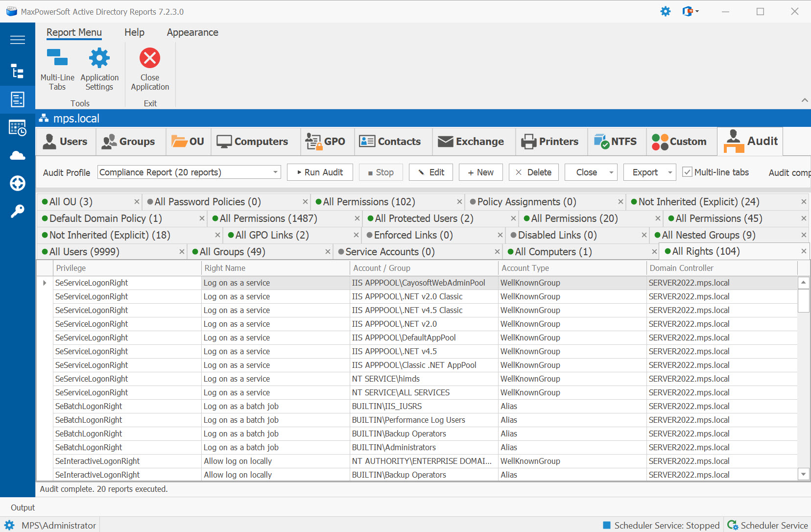Open the Audit Profile dropdown
The image size is (811, 532).
tap(275, 172)
